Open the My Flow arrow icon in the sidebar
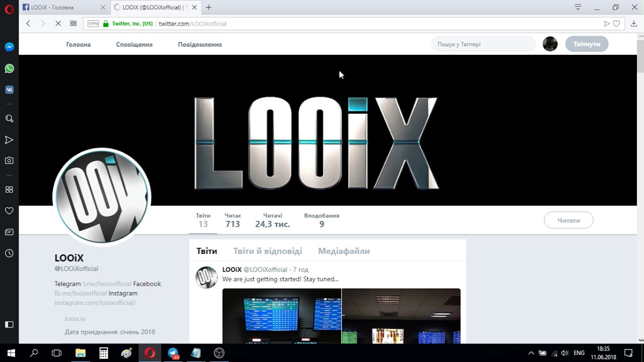Screen dimensions: 644x362 [x=9, y=140]
